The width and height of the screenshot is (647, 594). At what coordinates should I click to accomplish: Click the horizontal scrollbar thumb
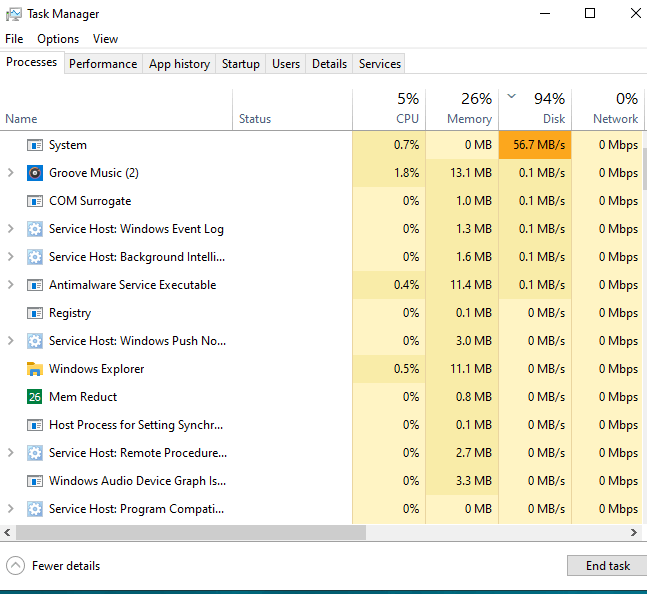(x=191, y=533)
